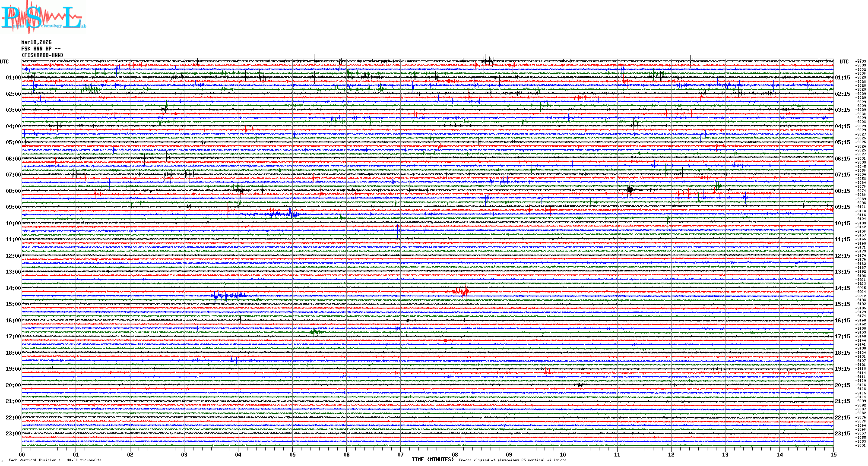Click the 12:15 label on right axis
The height and width of the screenshot is (466, 868).
pos(842,256)
